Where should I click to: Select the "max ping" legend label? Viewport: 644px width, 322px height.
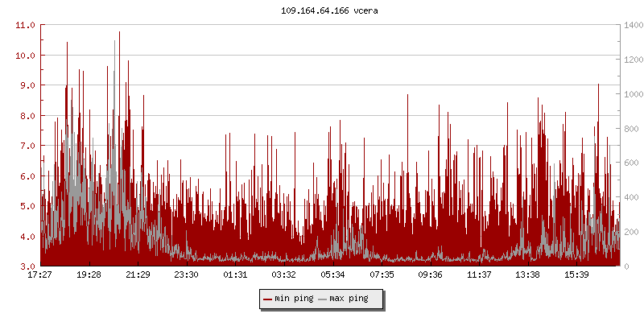(x=349, y=299)
